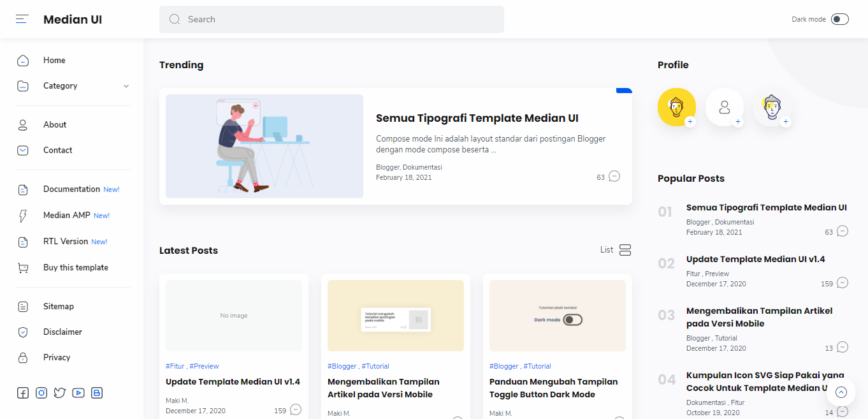Click the third profile avatar with blue hair
The width and height of the screenshot is (868, 419).
click(x=772, y=107)
